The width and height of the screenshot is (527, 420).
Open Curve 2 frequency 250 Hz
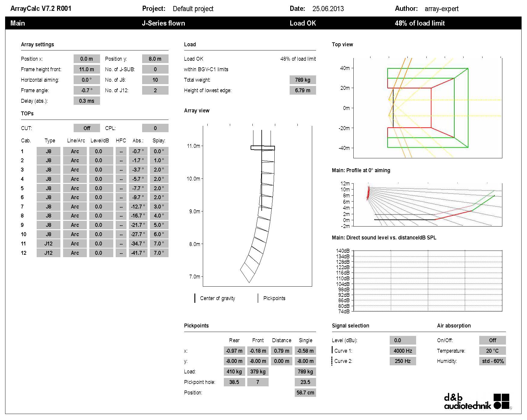(403, 361)
